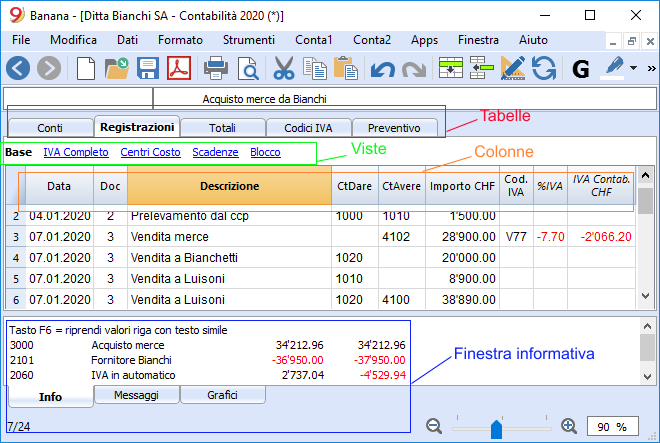Select the Info tab in information window
The image size is (660, 443).
tap(51, 397)
